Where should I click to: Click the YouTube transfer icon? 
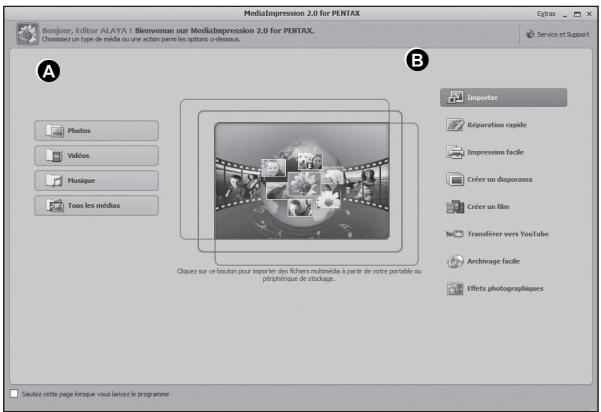[455, 234]
